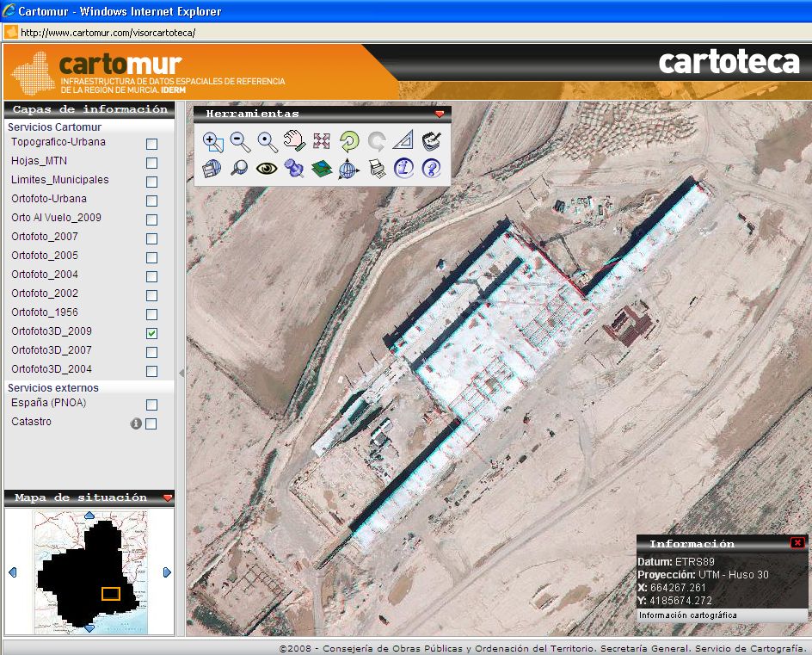Activate the hand pan tool
Screen dimensions: 812x655
pyautogui.click(x=294, y=142)
